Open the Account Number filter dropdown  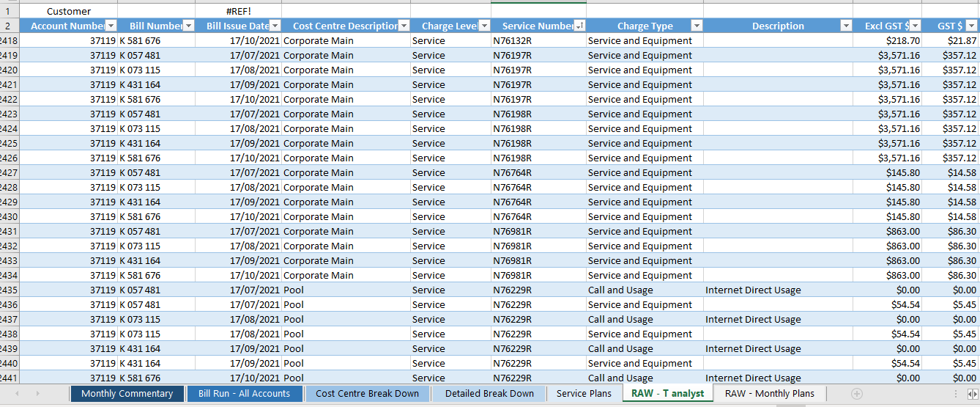[x=111, y=26]
